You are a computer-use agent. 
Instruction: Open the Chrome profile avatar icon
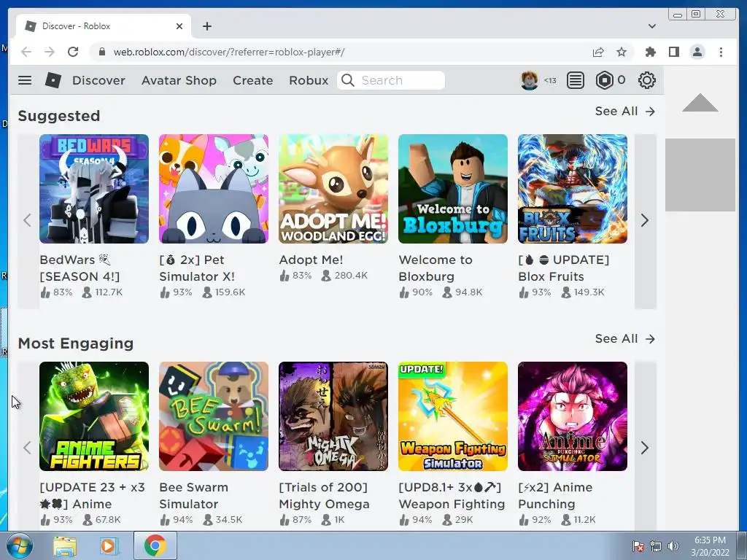click(x=697, y=52)
